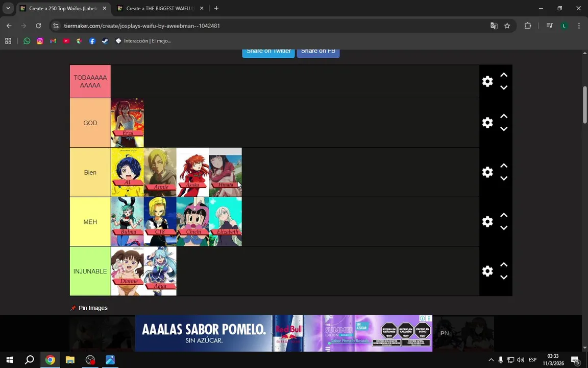Open settings gear for TODAAAAA tier row

[487, 81]
